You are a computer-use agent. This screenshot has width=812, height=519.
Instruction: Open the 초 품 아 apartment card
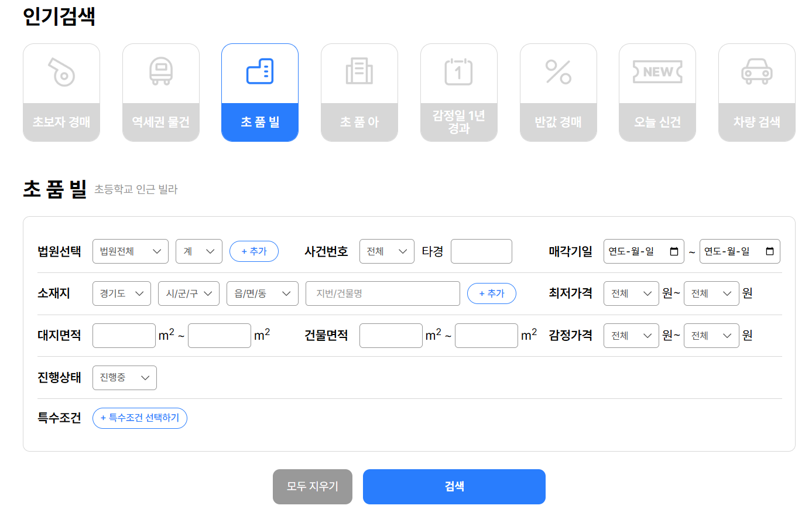coord(359,93)
